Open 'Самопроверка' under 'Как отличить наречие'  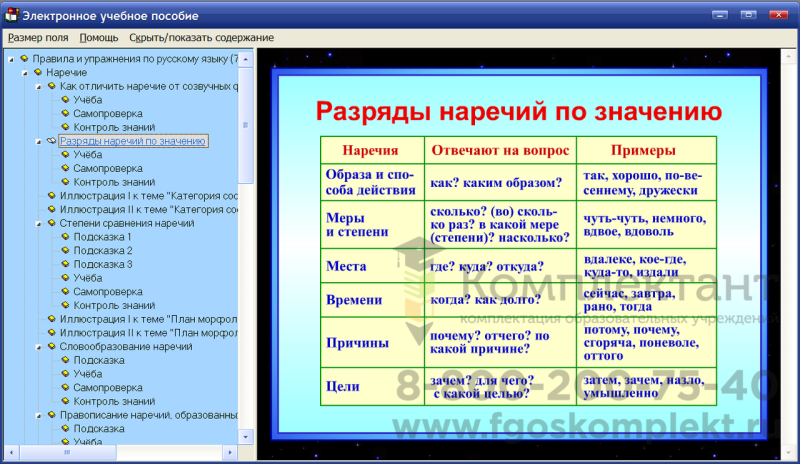point(108,113)
